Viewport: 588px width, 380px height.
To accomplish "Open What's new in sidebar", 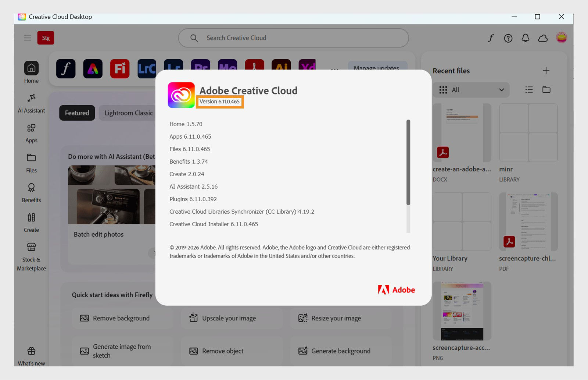I will (x=31, y=356).
